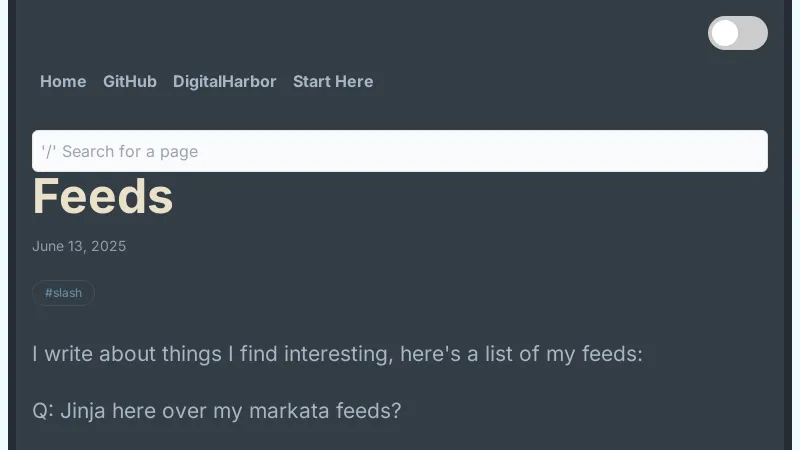The image size is (800, 450).
Task: Click the 'I write about things' paragraph
Action: (x=337, y=354)
